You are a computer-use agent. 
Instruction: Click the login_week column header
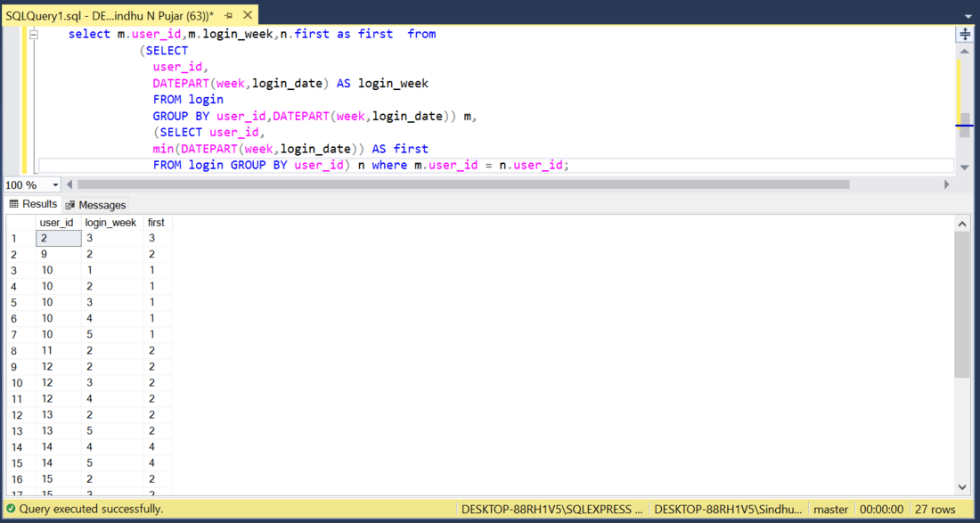112,223
